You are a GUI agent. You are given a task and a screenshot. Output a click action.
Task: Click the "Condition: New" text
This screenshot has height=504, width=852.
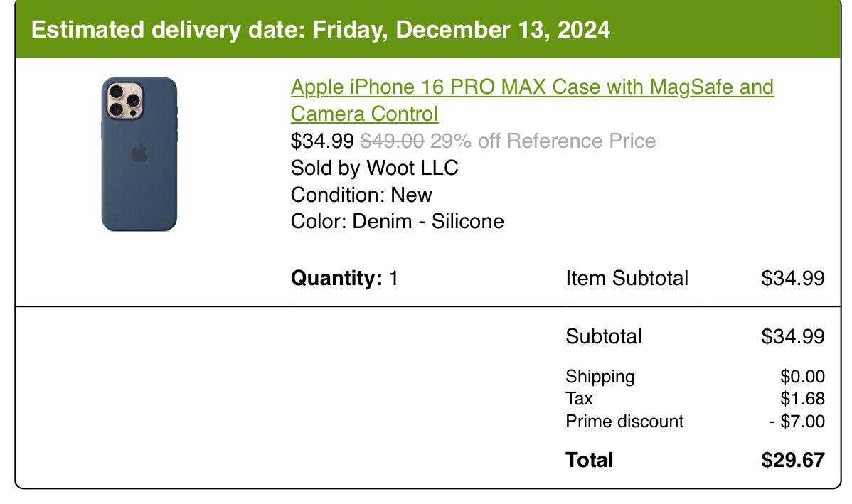coord(361,195)
